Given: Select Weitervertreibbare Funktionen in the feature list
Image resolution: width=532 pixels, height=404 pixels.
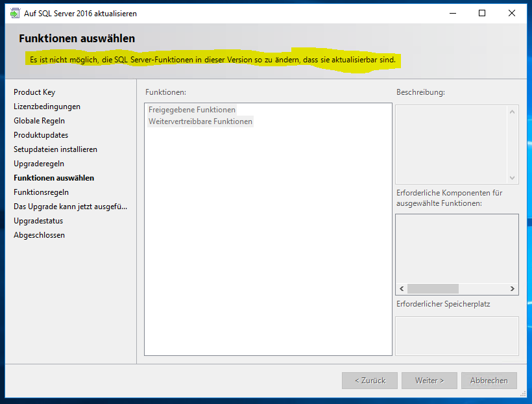Looking at the screenshot, I should (x=200, y=121).
